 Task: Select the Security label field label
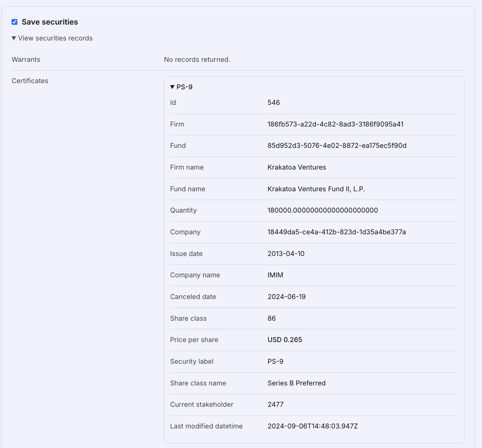192,361
